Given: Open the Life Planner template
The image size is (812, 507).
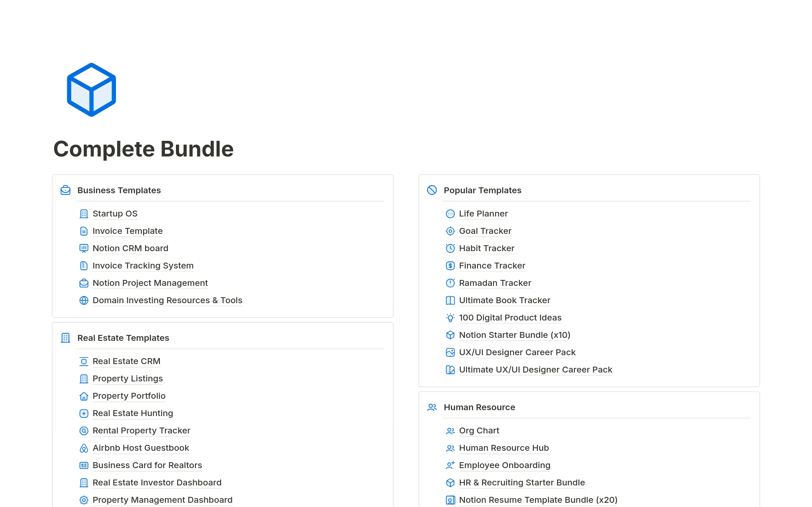Looking at the screenshot, I should point(483,214).
